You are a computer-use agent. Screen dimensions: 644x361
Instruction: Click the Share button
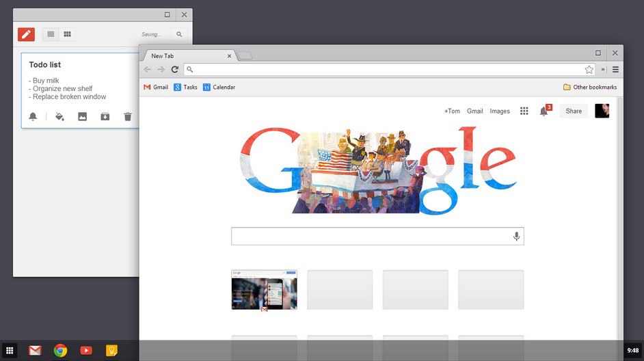click(574, 111)
